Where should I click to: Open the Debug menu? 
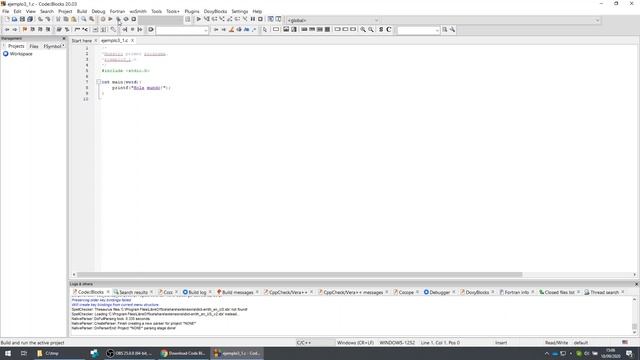(98, 11)
